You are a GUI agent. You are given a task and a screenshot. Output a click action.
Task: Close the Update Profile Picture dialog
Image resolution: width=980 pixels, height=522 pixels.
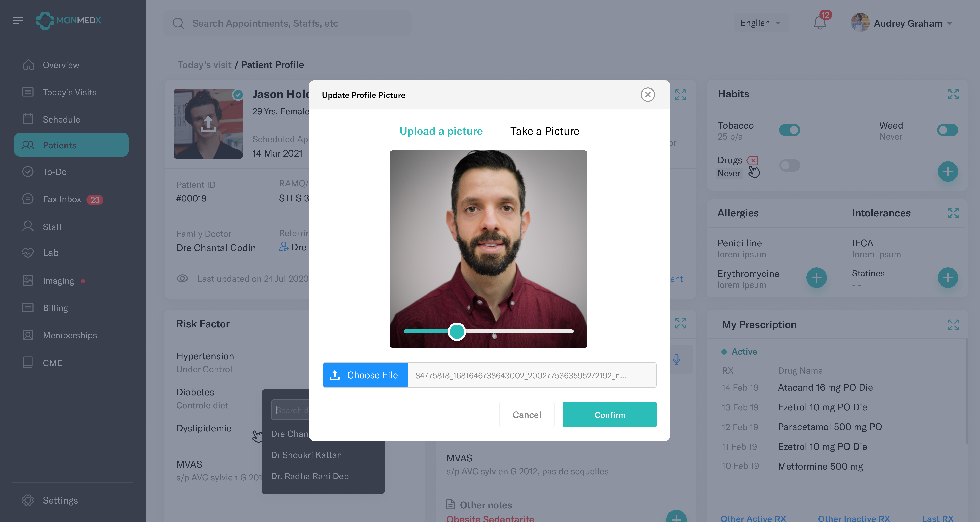click(x=648, y=95)
